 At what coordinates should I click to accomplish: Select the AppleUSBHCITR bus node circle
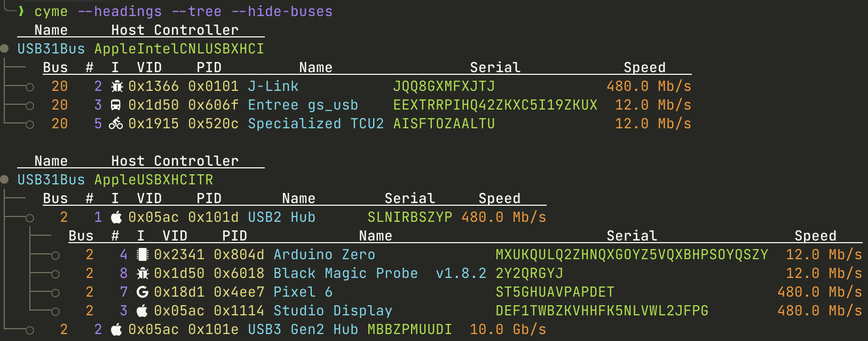(4, 180)
